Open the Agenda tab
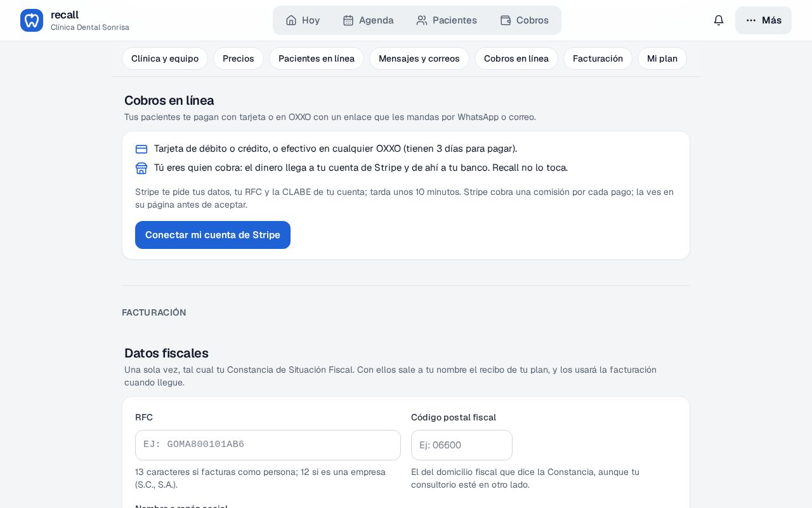The image size is (812, 508). 368,20
